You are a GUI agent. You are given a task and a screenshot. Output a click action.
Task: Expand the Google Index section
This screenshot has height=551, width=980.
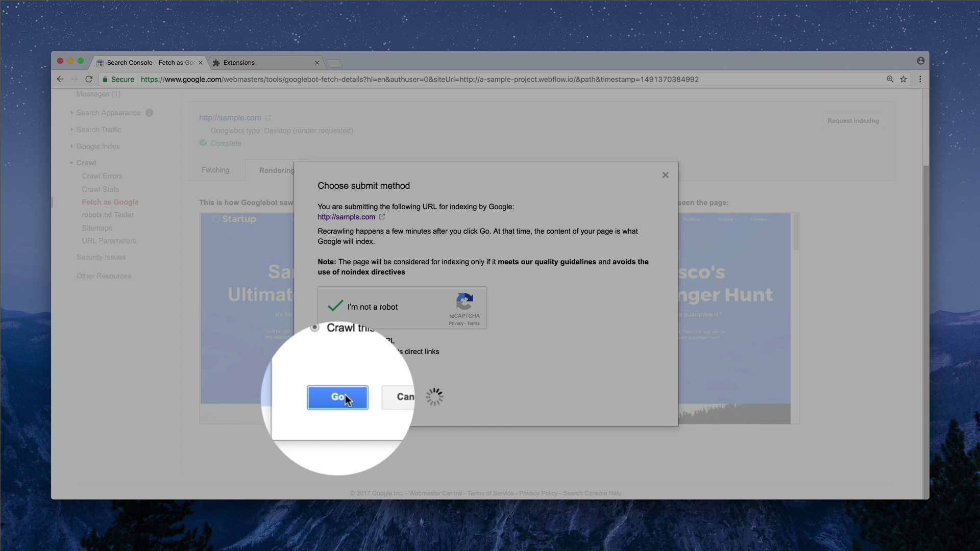97,146
